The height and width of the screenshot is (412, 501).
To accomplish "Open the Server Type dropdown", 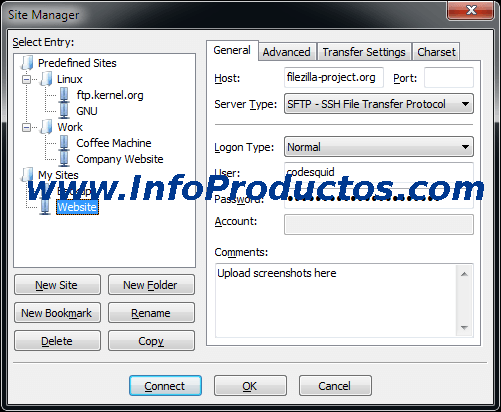I will [x=379, y=104].
